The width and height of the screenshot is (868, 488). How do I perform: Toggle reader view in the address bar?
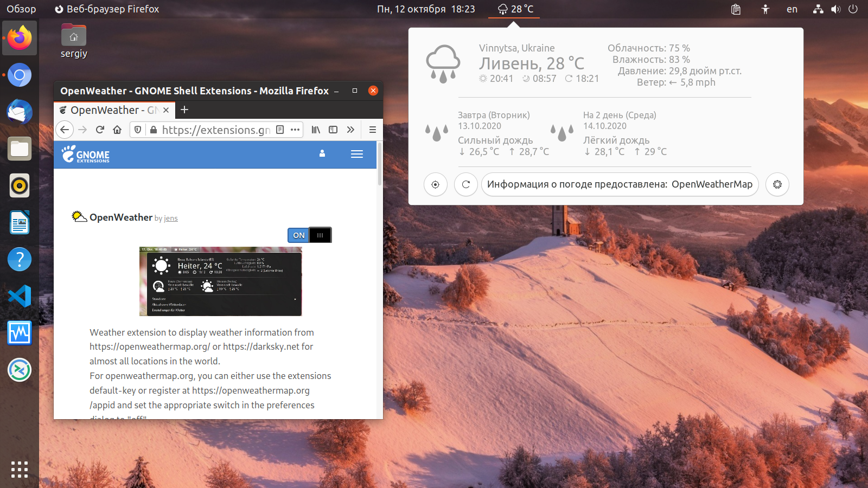(280, 130)
